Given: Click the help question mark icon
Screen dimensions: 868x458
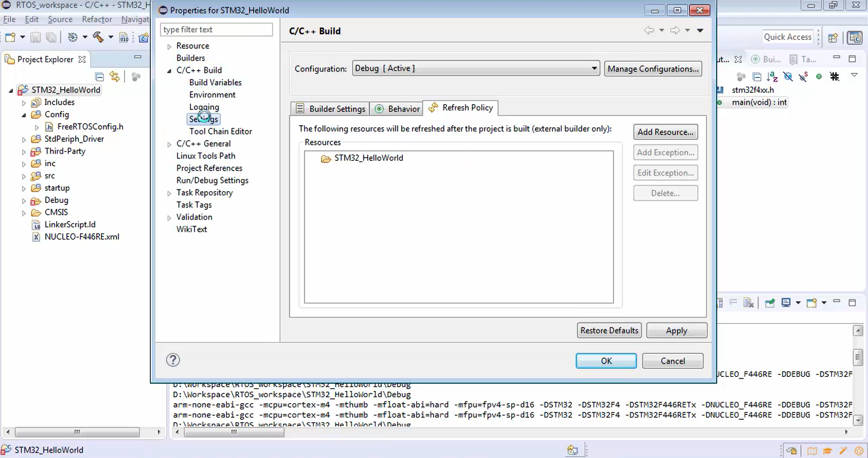Looking at the screenshot, I should (x=173, y=360).
